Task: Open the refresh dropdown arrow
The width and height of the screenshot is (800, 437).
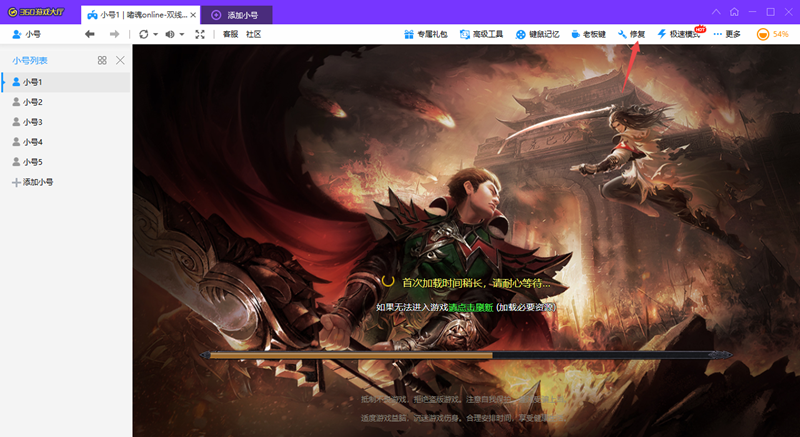Action: tap(156, 35)
